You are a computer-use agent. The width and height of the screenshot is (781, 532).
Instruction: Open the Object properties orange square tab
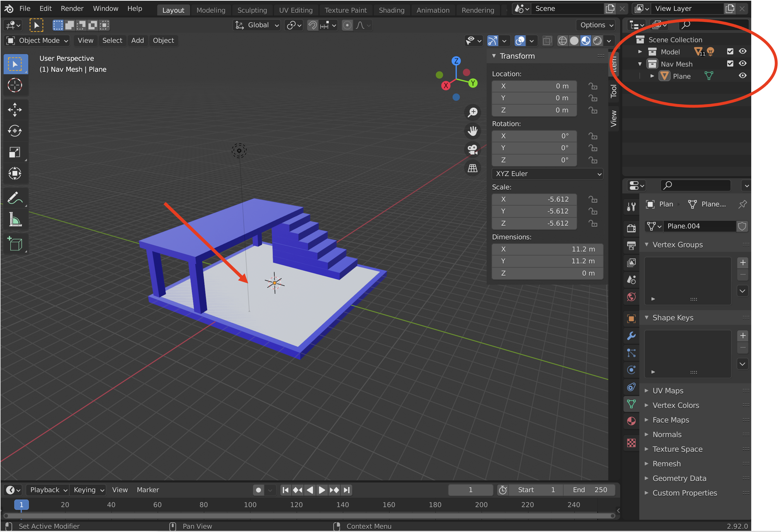(x=631, y=319)
